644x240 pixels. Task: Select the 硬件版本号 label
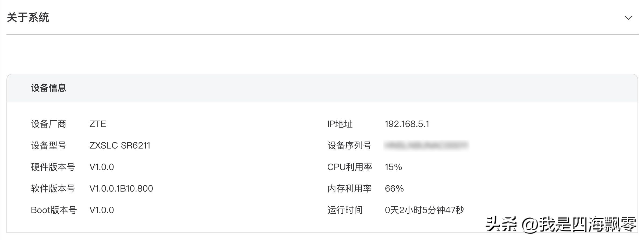tap(53, 167)
